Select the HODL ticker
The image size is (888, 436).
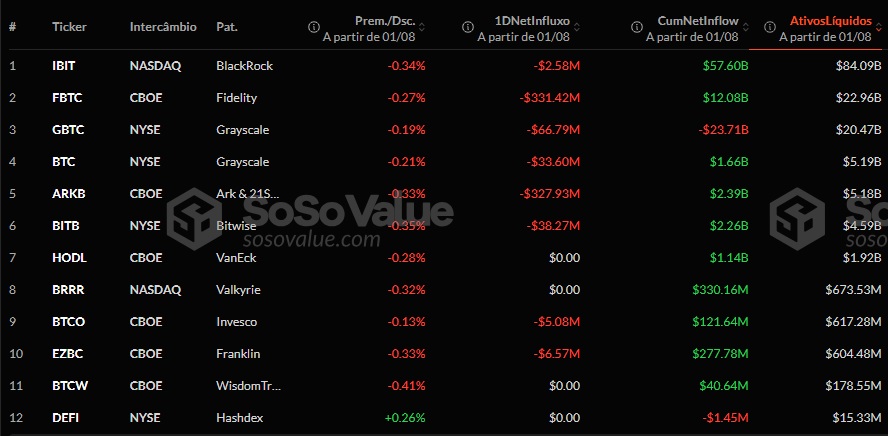tap(68, 258)
